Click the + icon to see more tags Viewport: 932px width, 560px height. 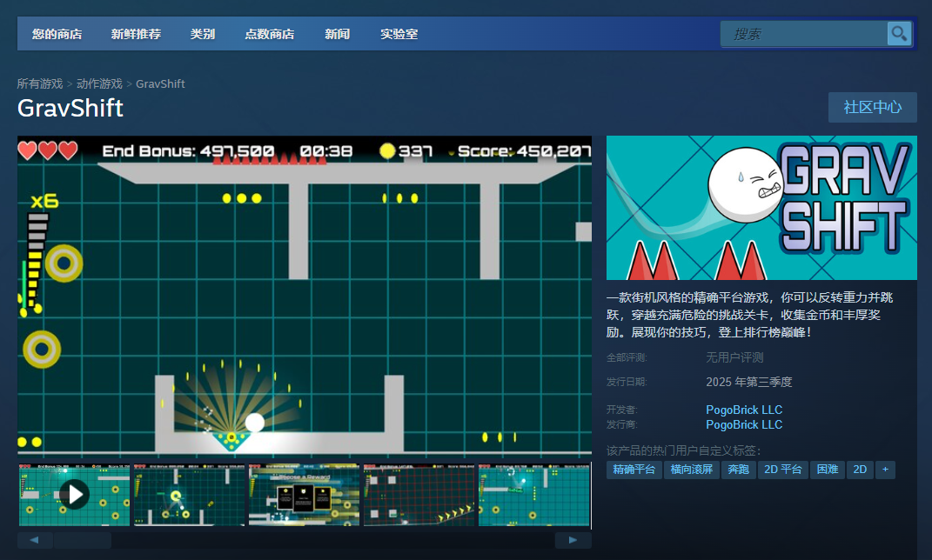click(885, 469)
